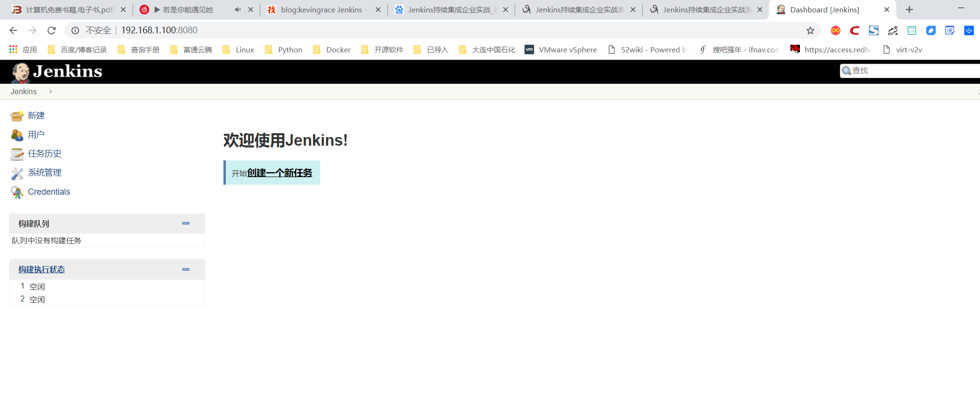Mute the 若是你能遇见她 tab audio icon
The width and height of the screenshot is (980, 416).
[x=238, y=10]
